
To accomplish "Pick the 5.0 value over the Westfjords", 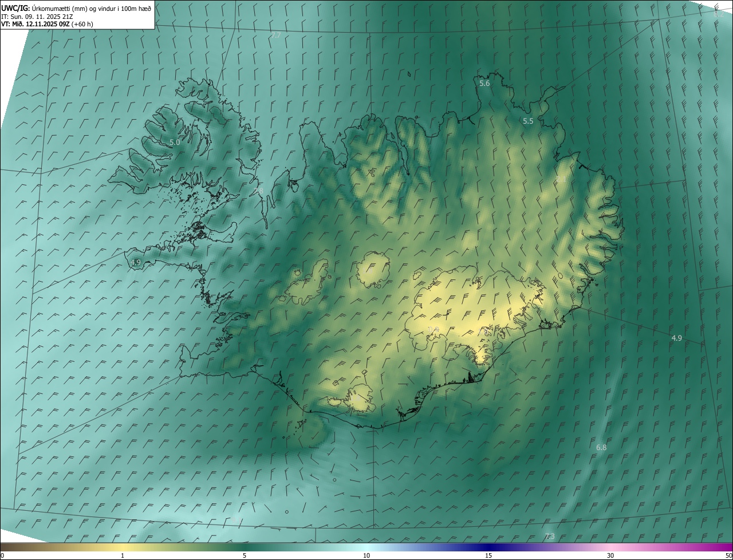I will tap(175, 142).
